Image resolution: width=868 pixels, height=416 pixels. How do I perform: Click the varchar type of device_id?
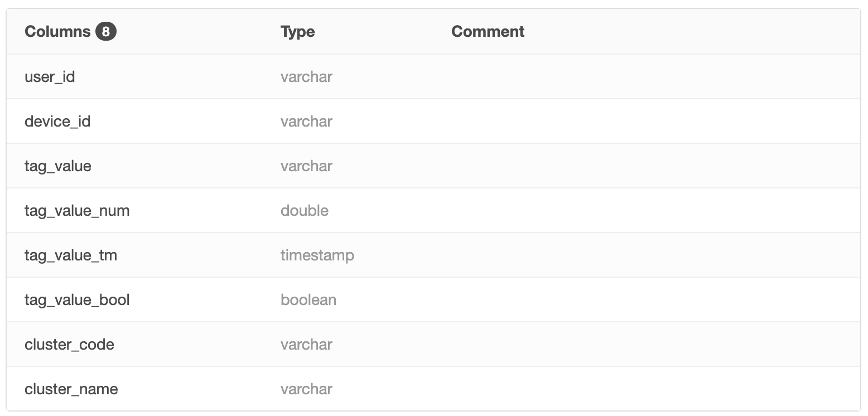tap(306, 122)
